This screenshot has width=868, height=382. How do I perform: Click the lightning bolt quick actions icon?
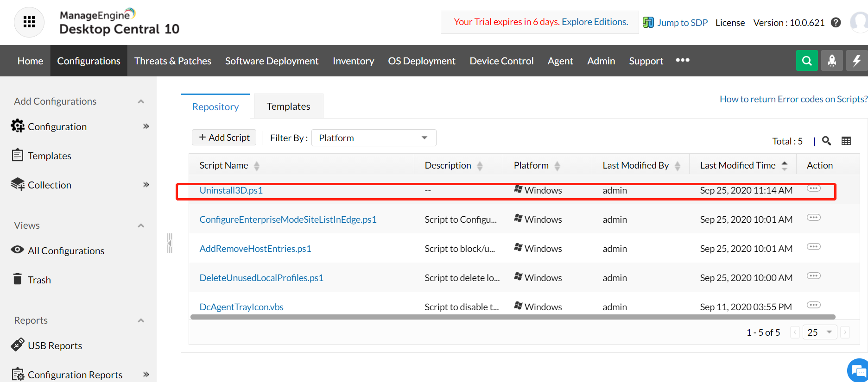(x=856, y=61)
